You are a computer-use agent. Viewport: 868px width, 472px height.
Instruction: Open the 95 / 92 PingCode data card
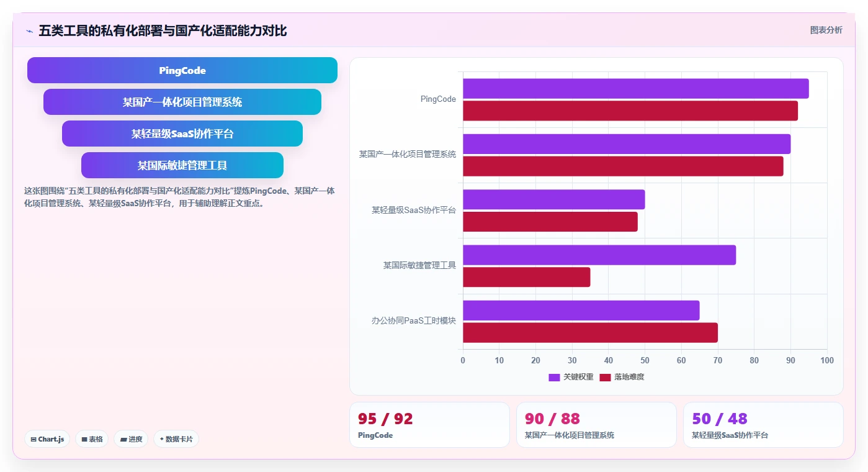(x=429, y=425)
